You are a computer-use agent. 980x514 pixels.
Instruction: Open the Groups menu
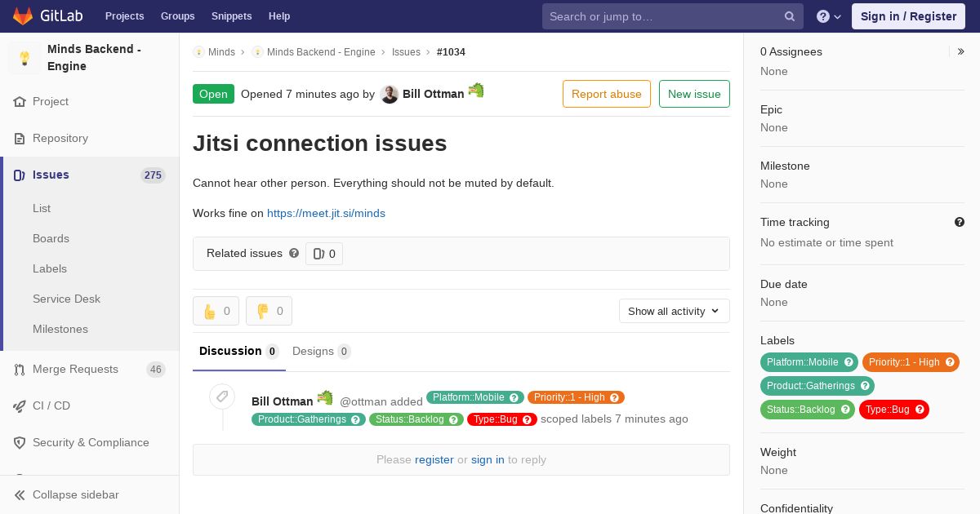177,16
